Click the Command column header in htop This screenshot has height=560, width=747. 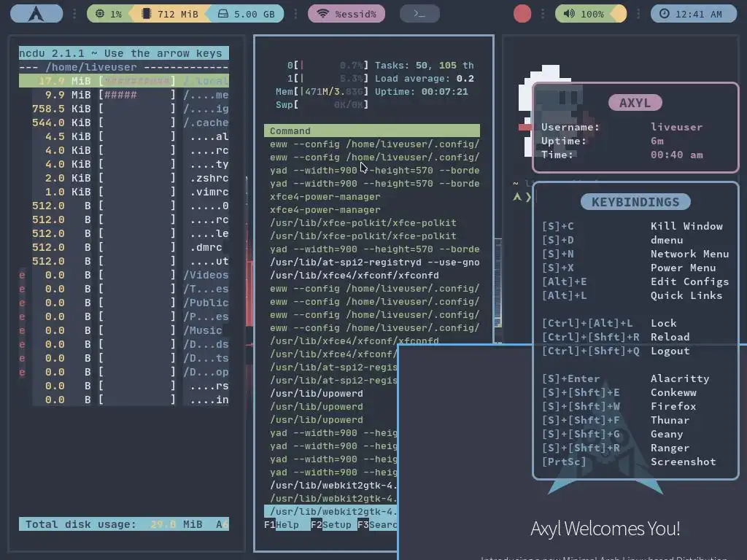click(x=371, y=131)
